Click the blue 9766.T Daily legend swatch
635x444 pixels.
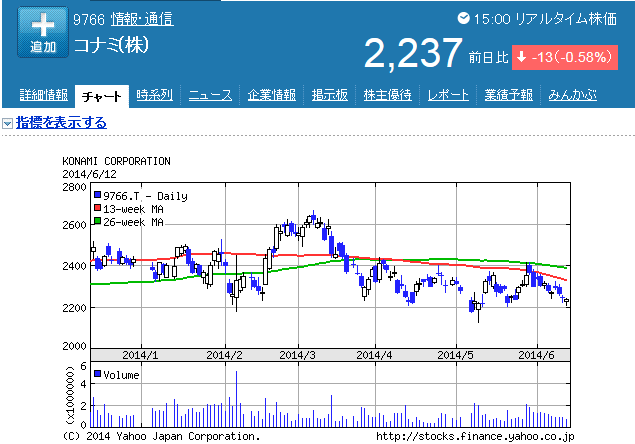(x=98, y=195)
